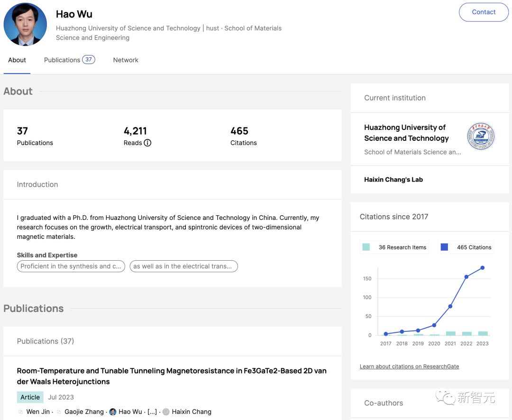The width and height of the screenshot is (512, 420).
Task: Click the Article type label
Action: (x=30, y=397)
